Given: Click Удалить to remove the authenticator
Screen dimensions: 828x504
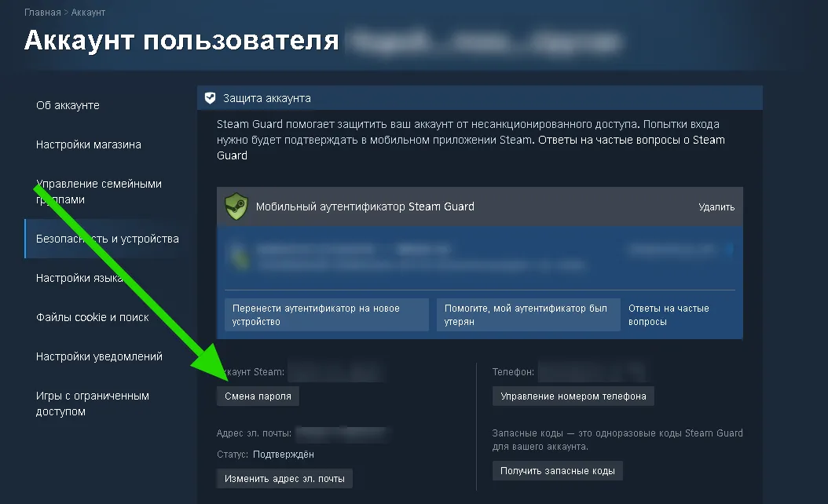Looking at the screenshot, I should (716, 207).
